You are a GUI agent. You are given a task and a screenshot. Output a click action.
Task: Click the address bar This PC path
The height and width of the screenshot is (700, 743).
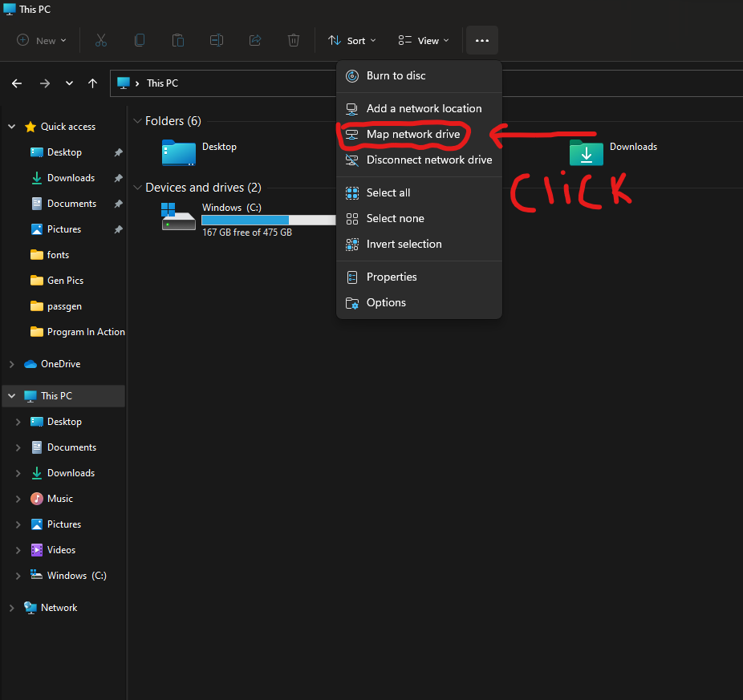pos(163,83)
